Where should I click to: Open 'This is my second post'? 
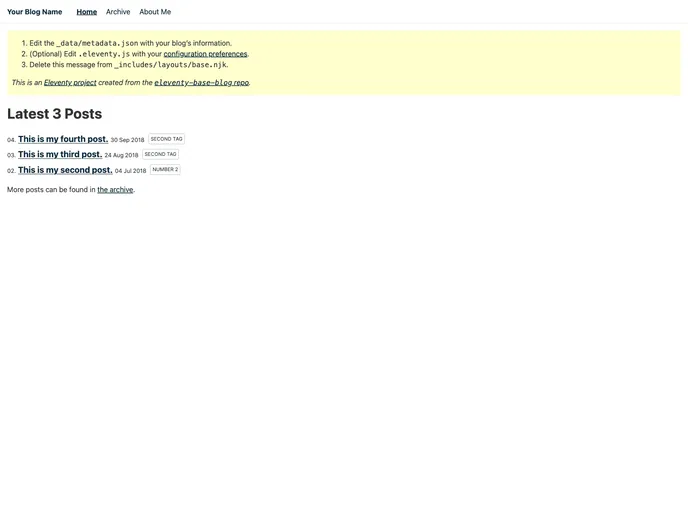(65, 170)
